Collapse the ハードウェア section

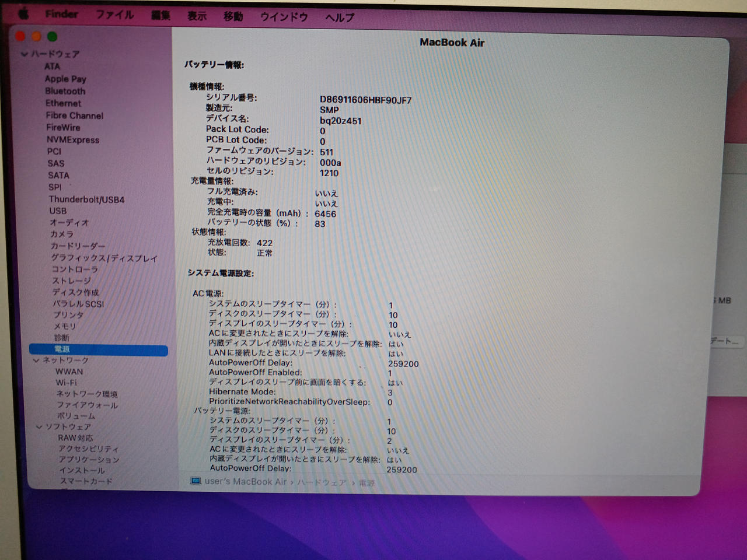tap(25, 54)
